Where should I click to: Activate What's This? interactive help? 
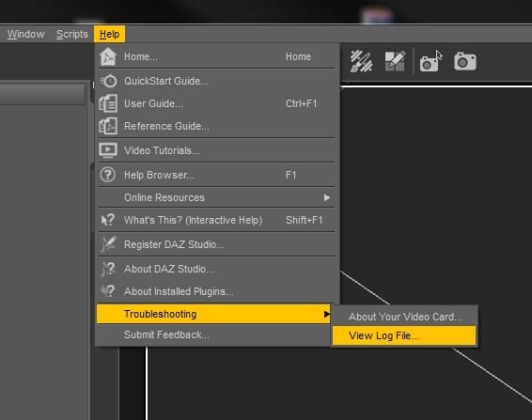point(216,220)
